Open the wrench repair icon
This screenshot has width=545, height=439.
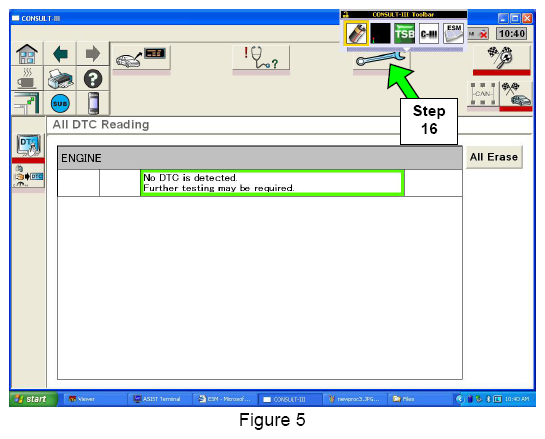(x=381, y=58)
